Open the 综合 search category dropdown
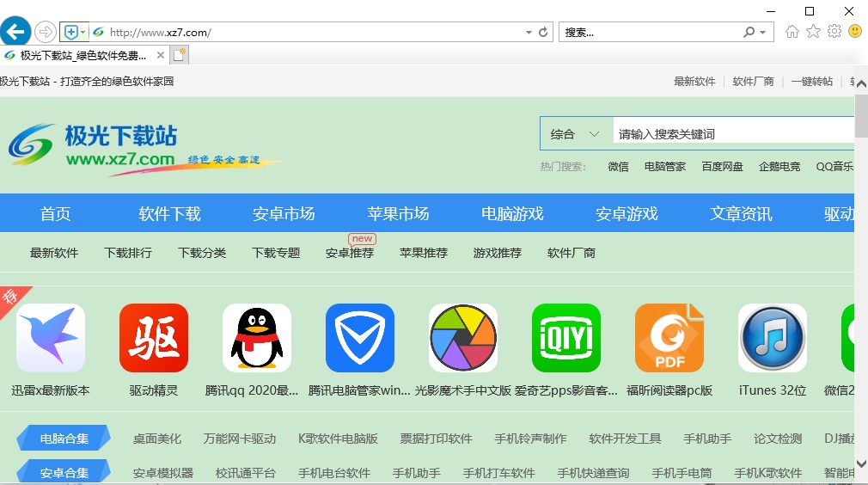The image size is (868, 485). coord(576,134)
